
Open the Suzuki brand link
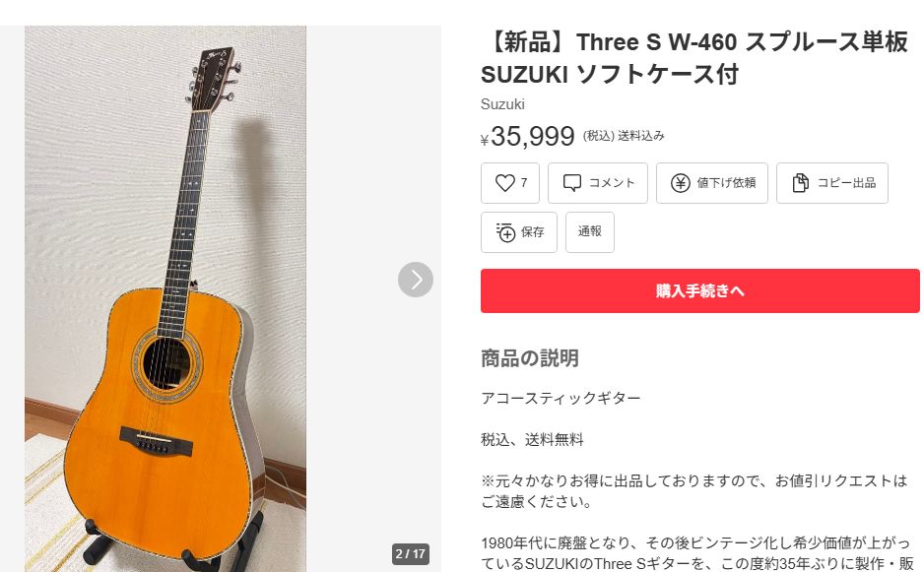[502, 104]
